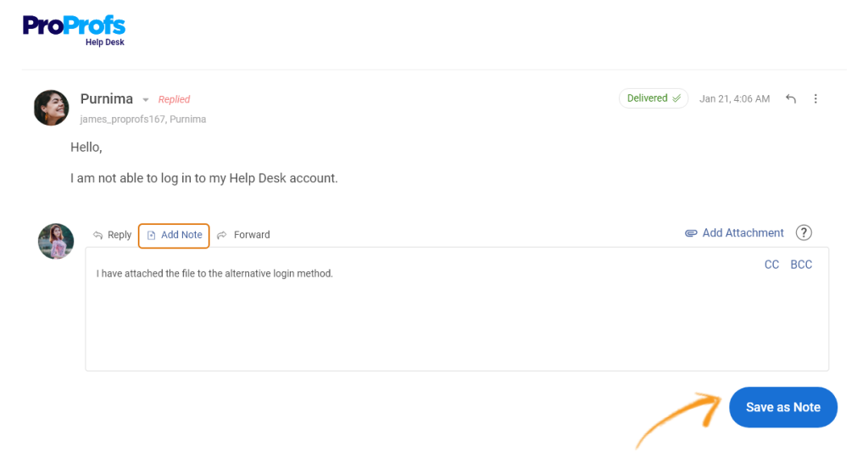The image size is (868, 463).
Task: Select the Add Note tab
Action: (x=174, y=236)
